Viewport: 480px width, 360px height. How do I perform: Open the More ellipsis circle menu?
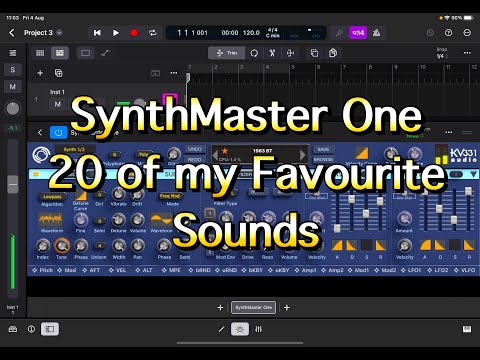467,33
